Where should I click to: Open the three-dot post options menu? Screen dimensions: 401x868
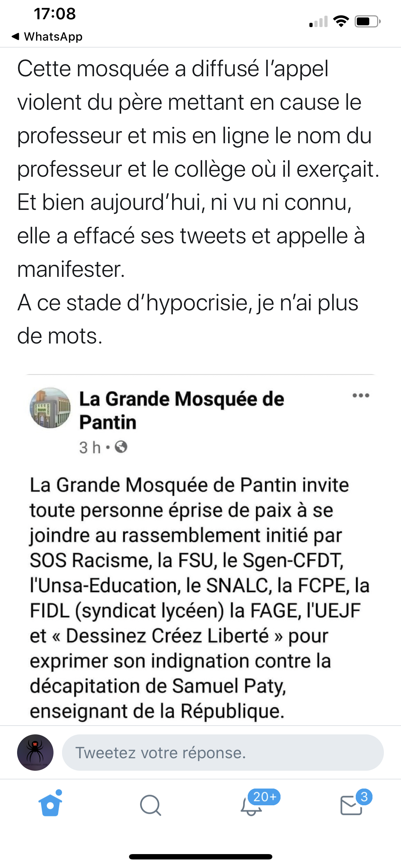coord(361,396)
